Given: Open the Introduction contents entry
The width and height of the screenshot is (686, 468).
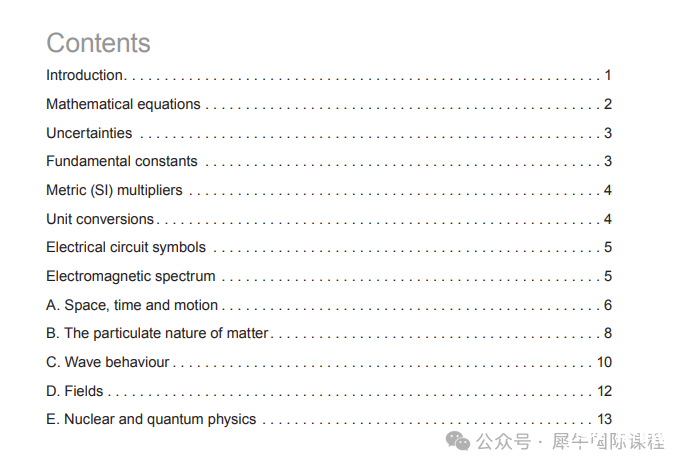Looking at the screenshot, I should point(329,75).
